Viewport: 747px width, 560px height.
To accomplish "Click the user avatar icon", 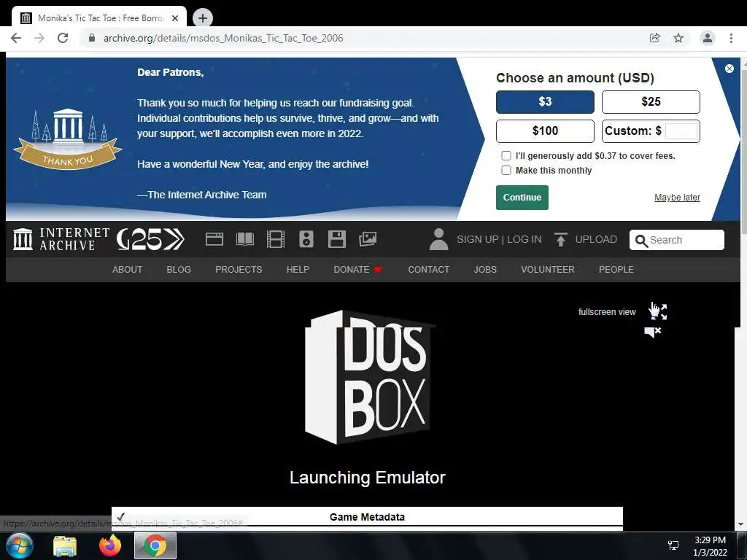I will [438, 239].
